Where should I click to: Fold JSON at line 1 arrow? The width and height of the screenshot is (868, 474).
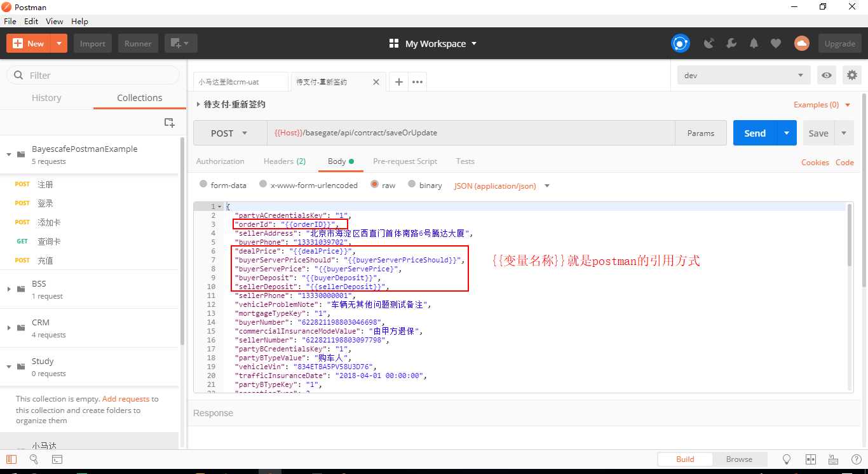220,207
